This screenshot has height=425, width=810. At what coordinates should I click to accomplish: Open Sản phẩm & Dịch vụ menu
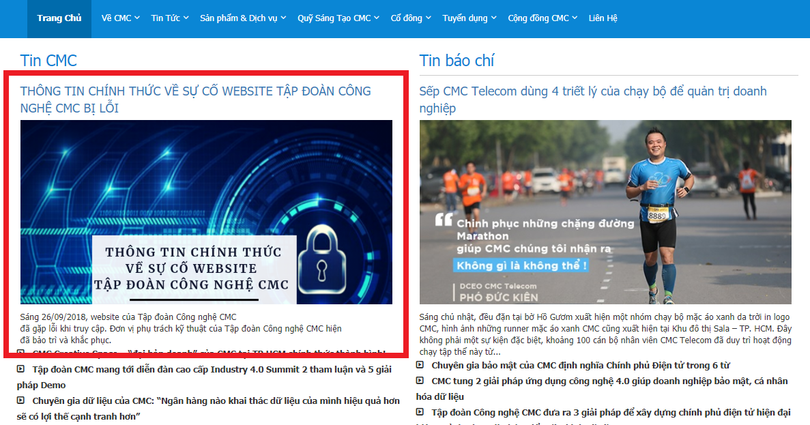coord(243,18)
